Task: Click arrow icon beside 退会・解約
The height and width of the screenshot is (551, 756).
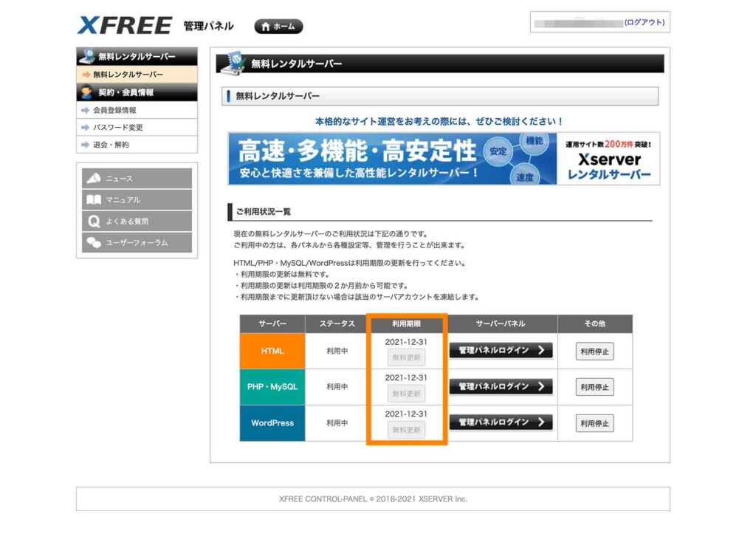Action: (x=86, y=144)
